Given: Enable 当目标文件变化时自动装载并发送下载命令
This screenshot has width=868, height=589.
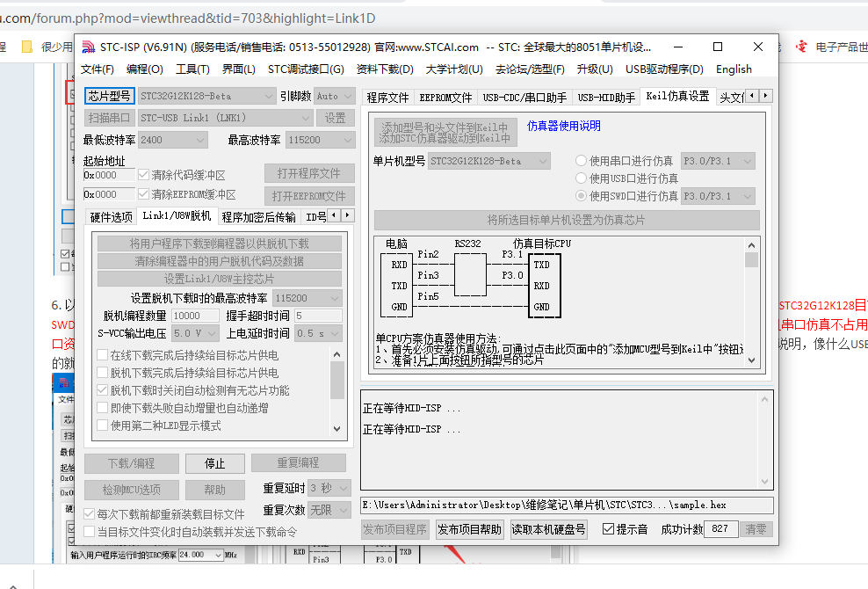Looking at the screenshot, I should (89, 531).
